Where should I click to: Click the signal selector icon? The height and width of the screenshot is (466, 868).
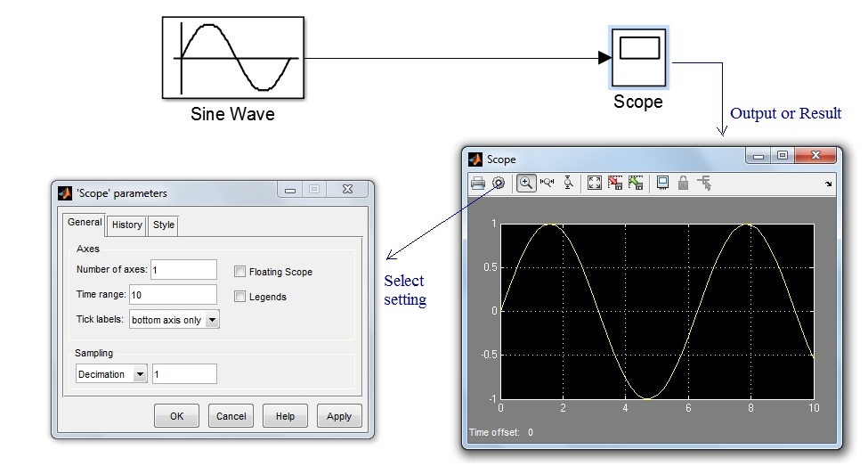click(704, 183)
